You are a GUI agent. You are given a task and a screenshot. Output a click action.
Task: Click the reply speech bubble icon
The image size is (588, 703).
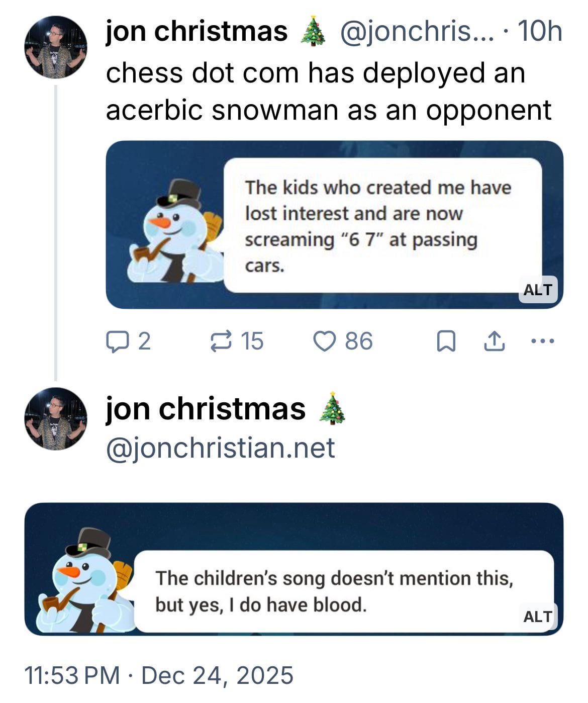point(117,341)
